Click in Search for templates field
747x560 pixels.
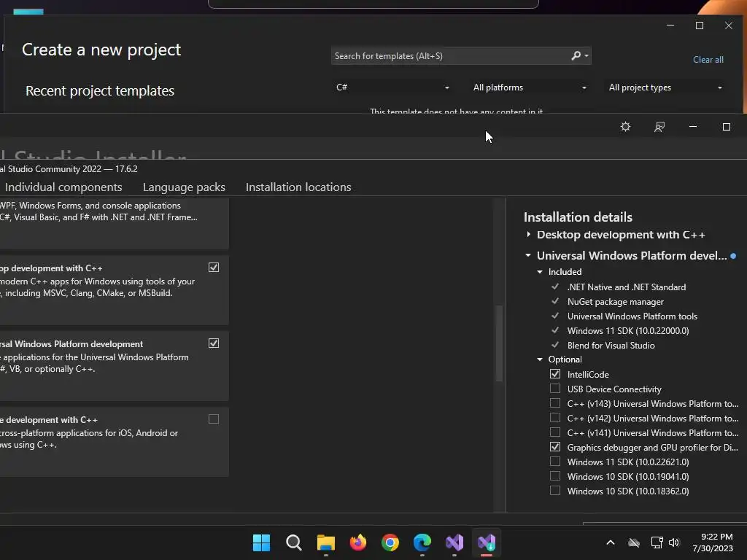(450, 55)
